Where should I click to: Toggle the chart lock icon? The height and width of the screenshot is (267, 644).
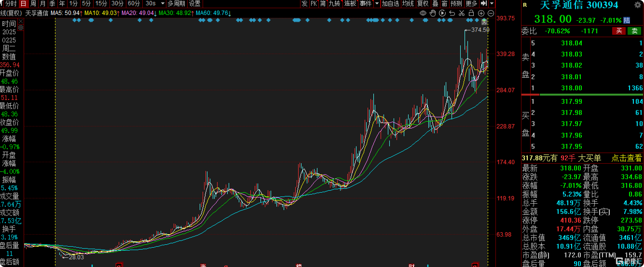(x=471, y=13)
